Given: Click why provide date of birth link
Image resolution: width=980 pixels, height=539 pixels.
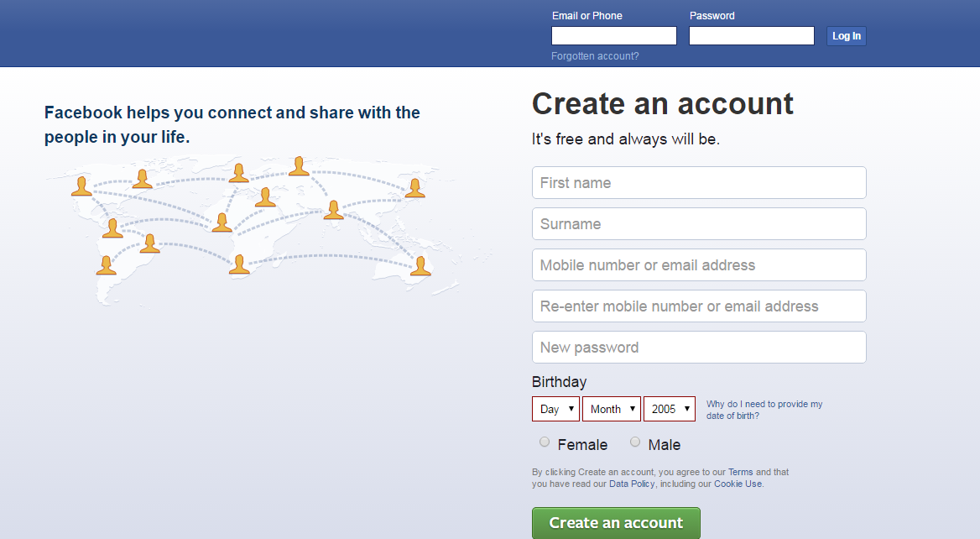Looking at the screenshot, I should [x=764, y=409].
